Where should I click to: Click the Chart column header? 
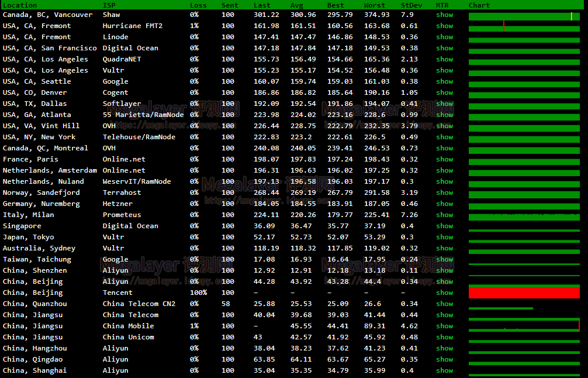tap(479, 5)
